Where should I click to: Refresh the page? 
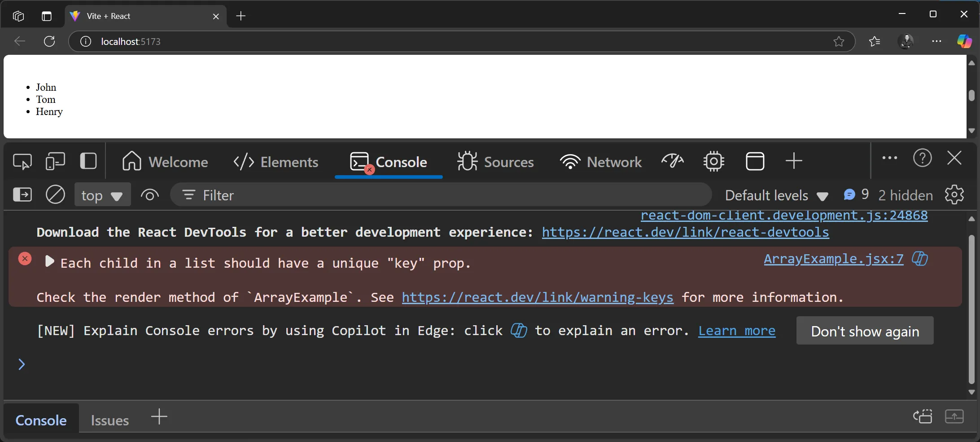(49, 41)
